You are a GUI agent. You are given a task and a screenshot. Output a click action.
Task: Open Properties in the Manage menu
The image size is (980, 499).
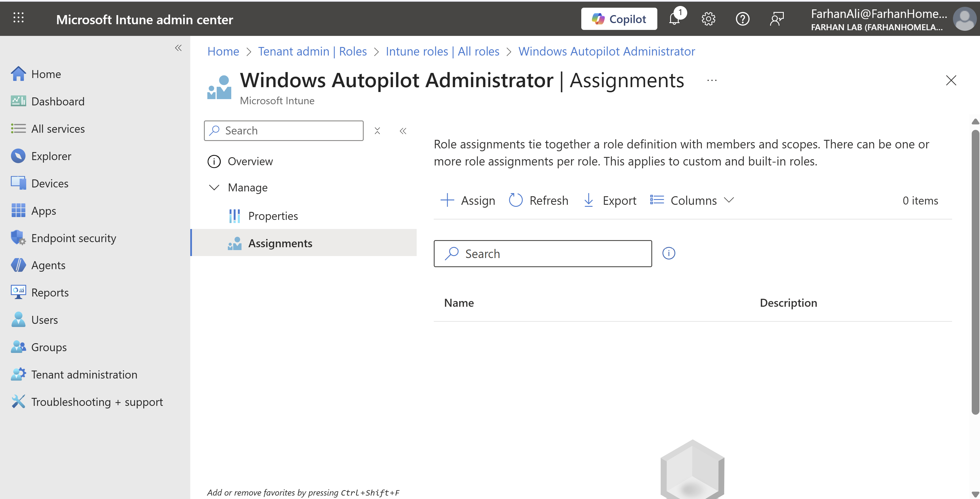pyautogui.click(x=273, y=216)
